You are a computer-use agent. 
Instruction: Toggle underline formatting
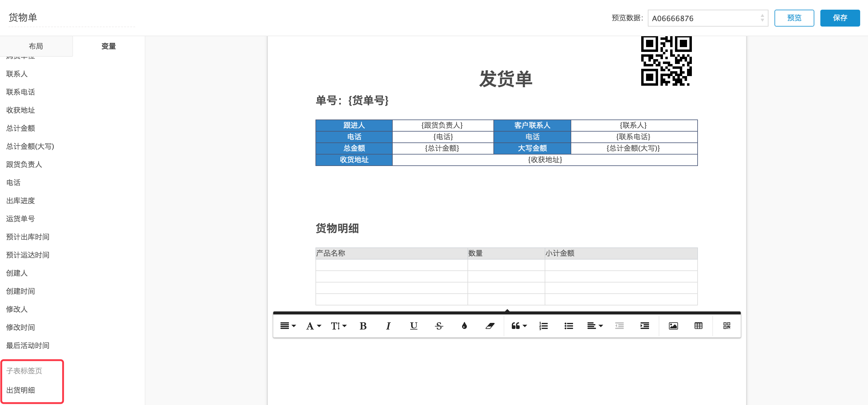413,326
